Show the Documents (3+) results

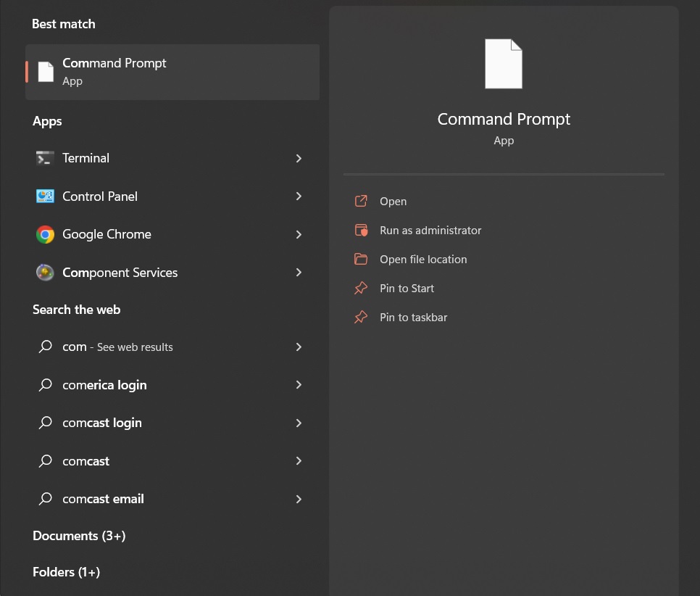(x=79, y=536)
